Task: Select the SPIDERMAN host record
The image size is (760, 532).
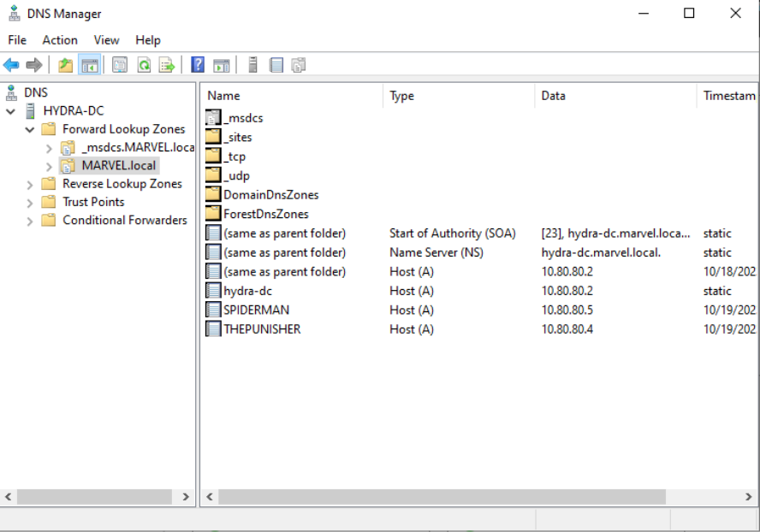Action: tap(256, 310)
